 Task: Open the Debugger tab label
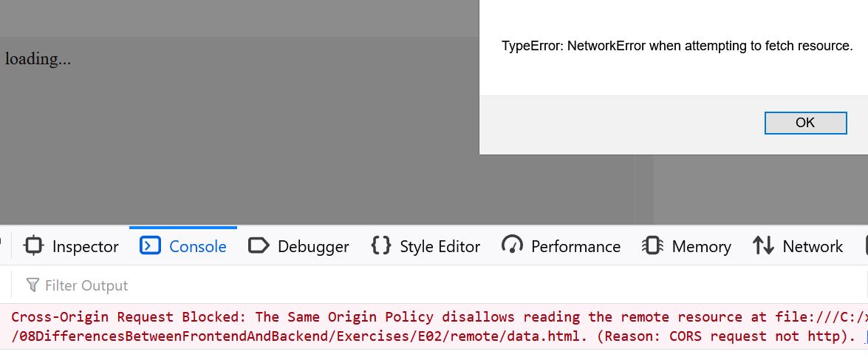(x=313, y=247)
